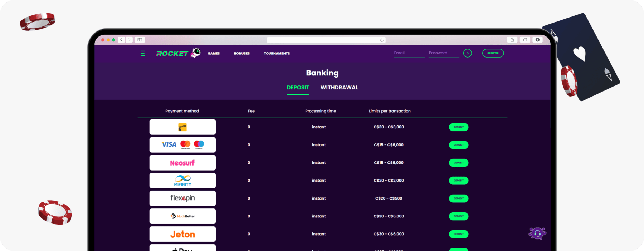The width and height of the screenshot is (644, 251).
Task: Reload page via refresh icon
Action: (382, 40)
